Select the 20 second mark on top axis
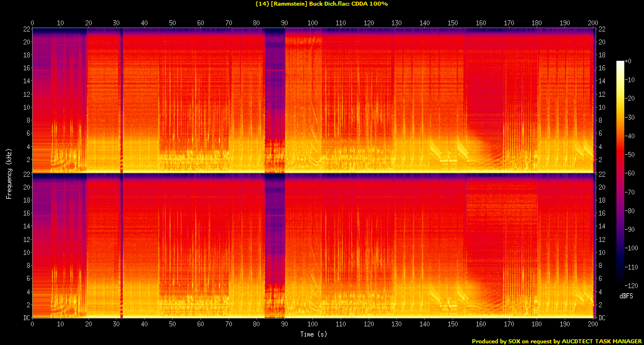Viewport: 644px width, 345px height. 88,23
